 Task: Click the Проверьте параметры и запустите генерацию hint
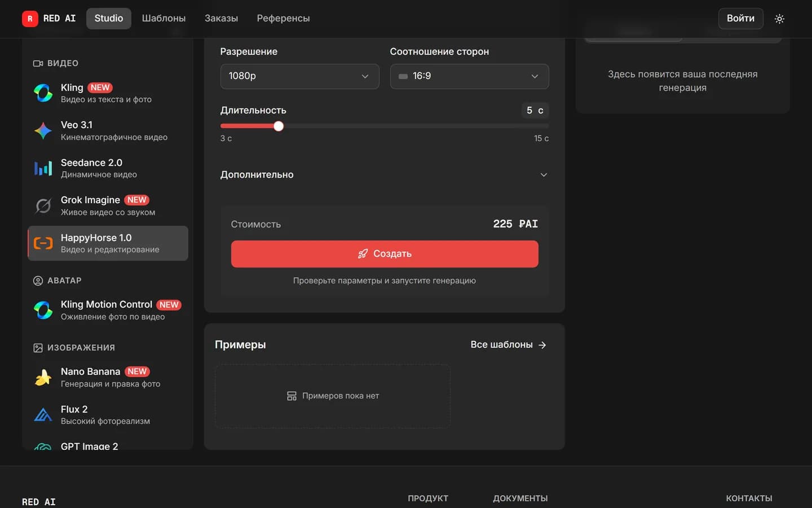pyautogui.click(x=385, y=281)
